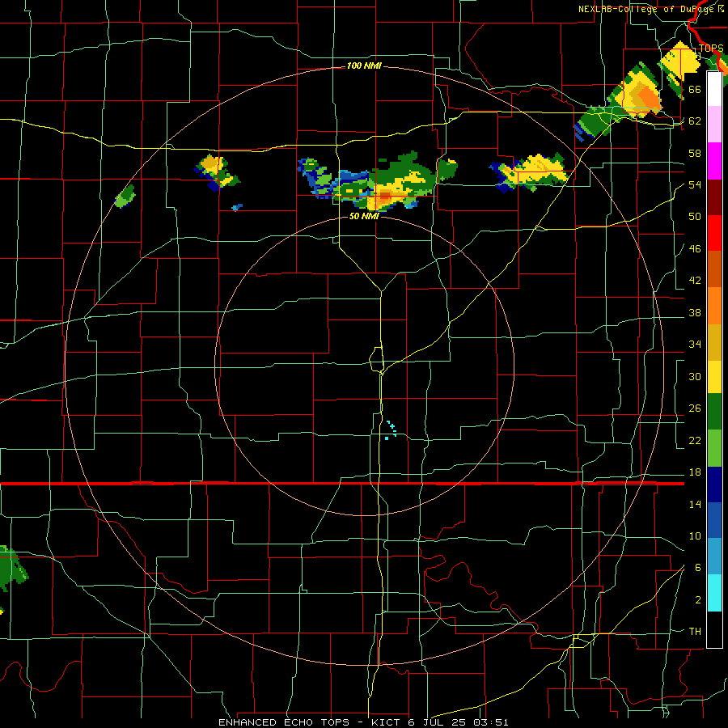Click the "50" legend value

[x=695, y=217]
